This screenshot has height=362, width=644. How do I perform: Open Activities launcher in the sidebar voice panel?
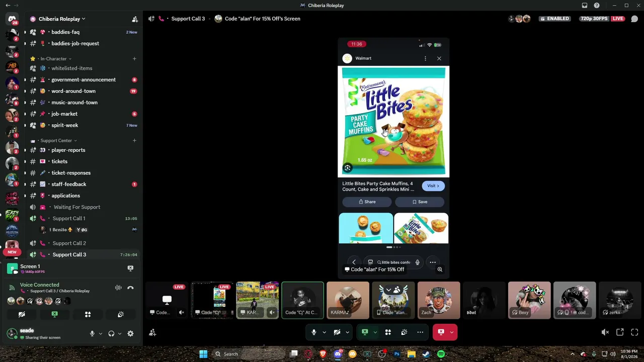coord(88,314)
